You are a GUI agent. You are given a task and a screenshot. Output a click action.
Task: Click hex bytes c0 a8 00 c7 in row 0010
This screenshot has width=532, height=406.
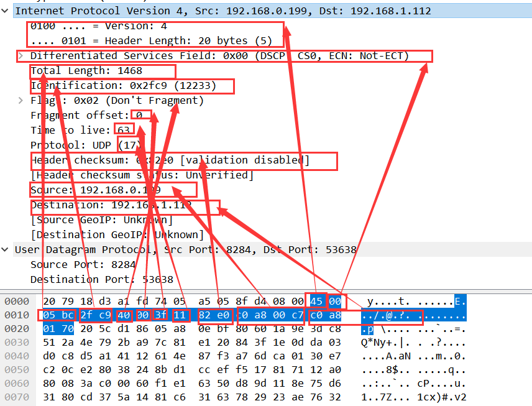coord(270,315)
